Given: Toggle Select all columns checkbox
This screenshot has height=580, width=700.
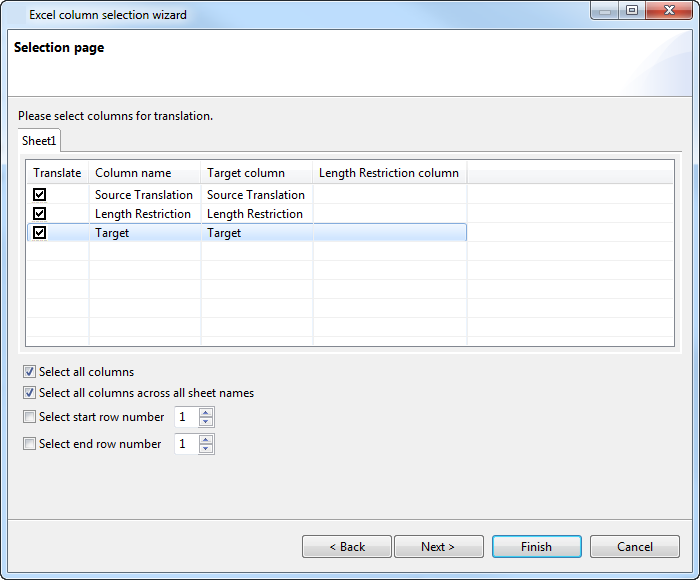Looking at the screenshot, I should pos(29,371).
